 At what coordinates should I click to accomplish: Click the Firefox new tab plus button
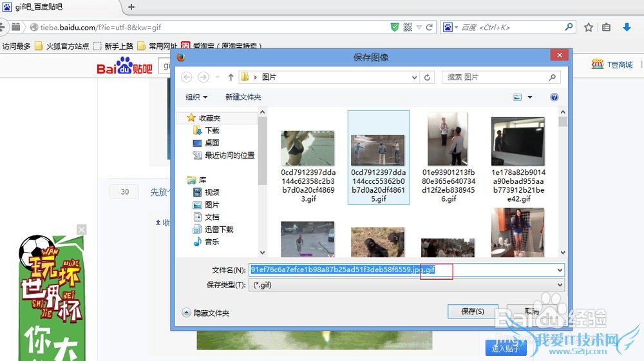click(x=131, y=7)
